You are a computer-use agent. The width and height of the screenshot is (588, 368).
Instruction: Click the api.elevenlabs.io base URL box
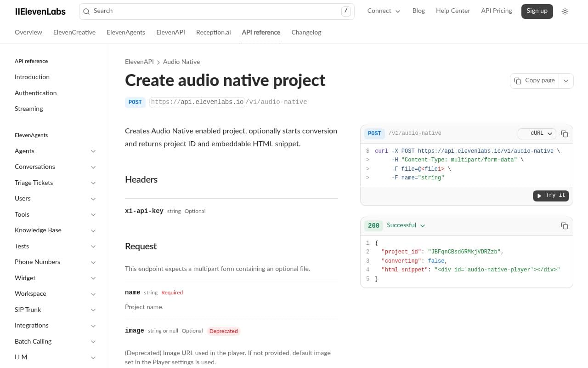197,102
